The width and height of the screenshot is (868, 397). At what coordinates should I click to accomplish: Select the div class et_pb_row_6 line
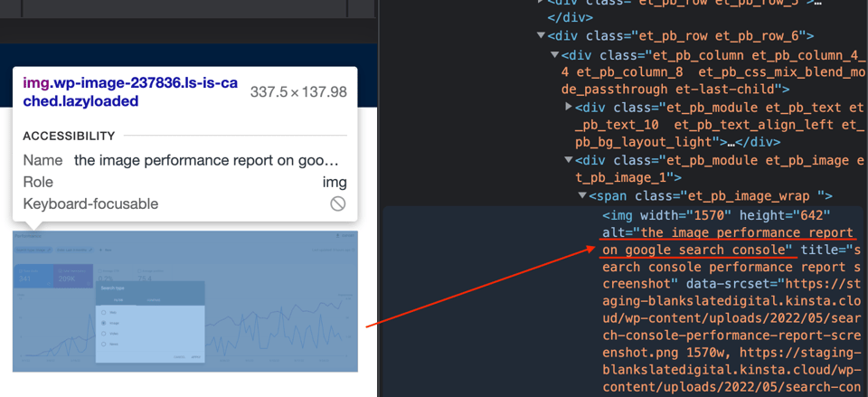coord(680,36)
